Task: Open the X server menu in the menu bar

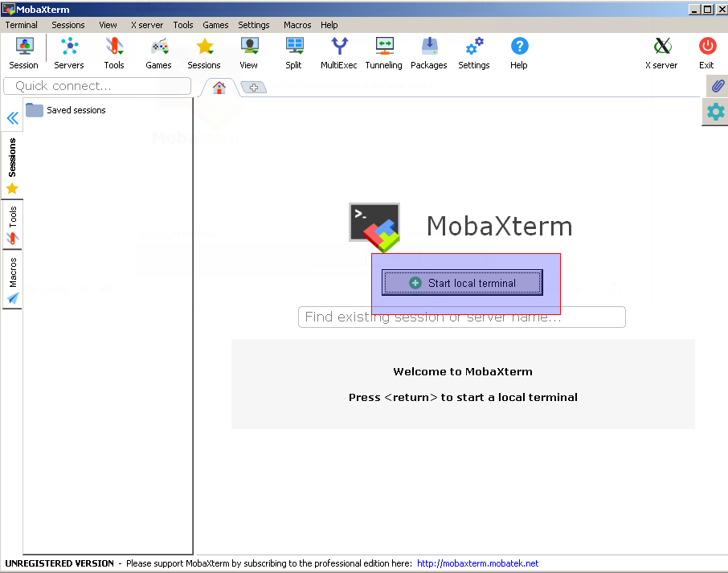Action: (x=147, y=25)
